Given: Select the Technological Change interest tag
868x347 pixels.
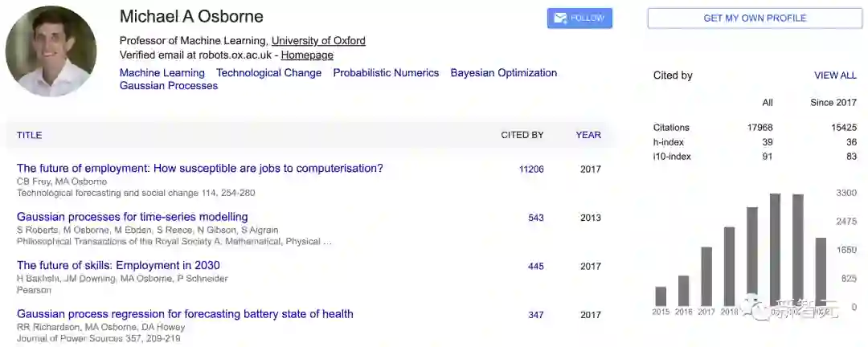Looking at the screenshot, I should click(268, 73).
